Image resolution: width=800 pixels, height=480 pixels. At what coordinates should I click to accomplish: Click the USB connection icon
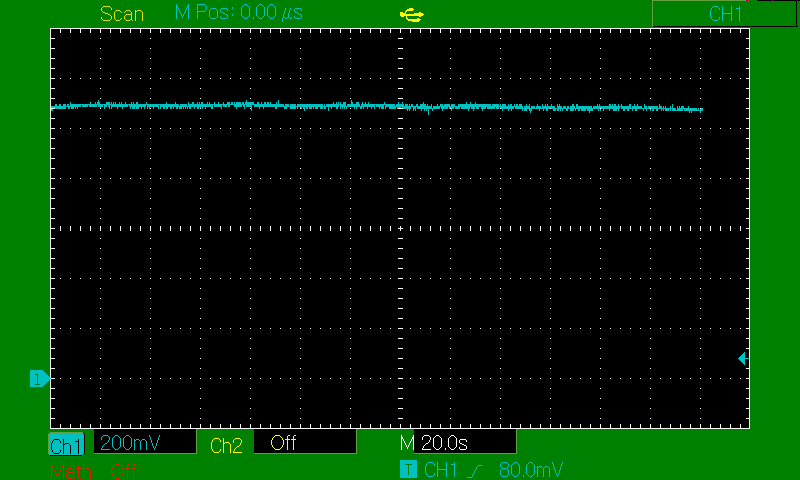click(x=411, y=15)
